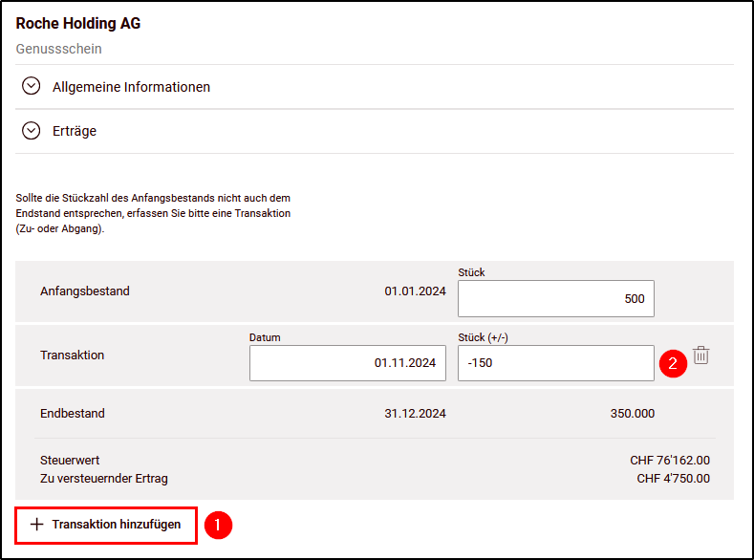Screen dimensions: 754x560
Task: Click the Stück (+/-) field label
Action: click(483, 337)
